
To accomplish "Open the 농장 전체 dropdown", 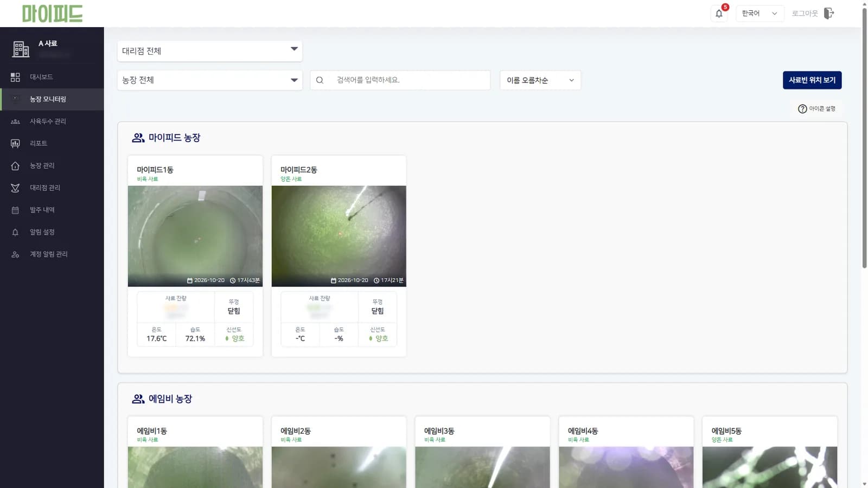I will coord(209,80).
